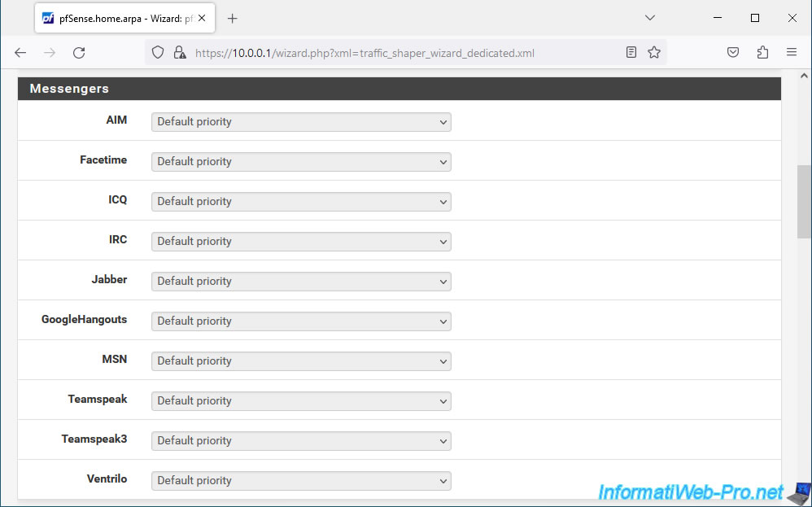Screen dimensions: 812x507
Task: Toggle reader view icon
Action: [x=631, y=52]
